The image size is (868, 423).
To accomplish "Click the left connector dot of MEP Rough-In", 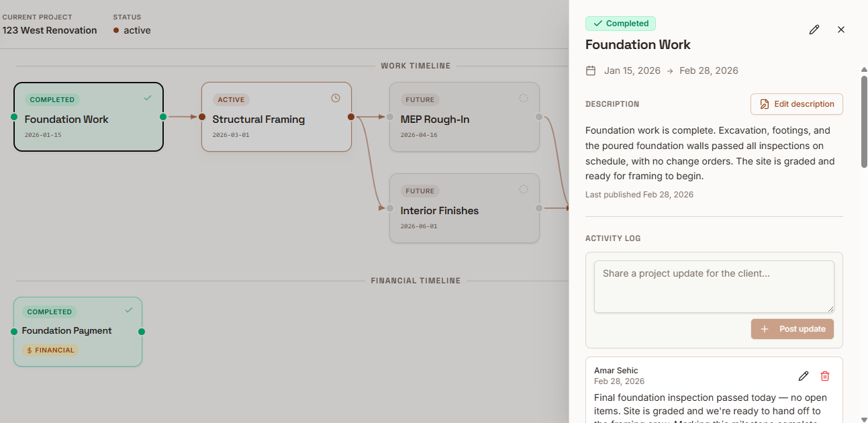I will [x=390, y=117].
